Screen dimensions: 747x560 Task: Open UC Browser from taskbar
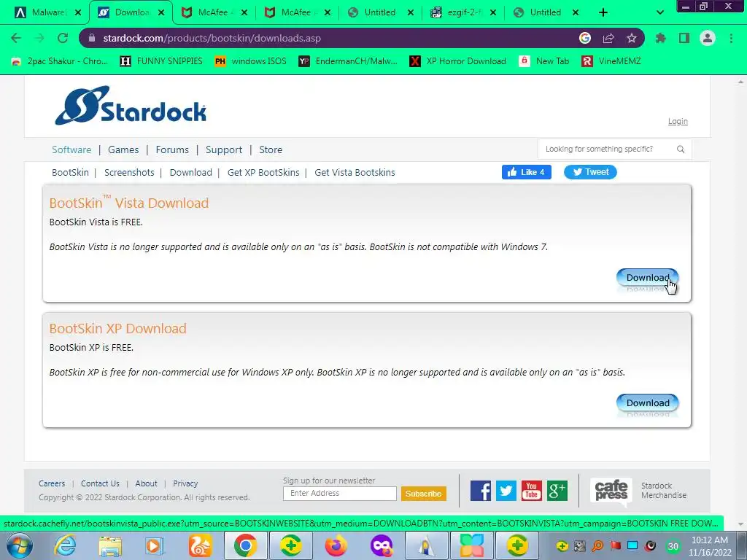tap(200, 545)
